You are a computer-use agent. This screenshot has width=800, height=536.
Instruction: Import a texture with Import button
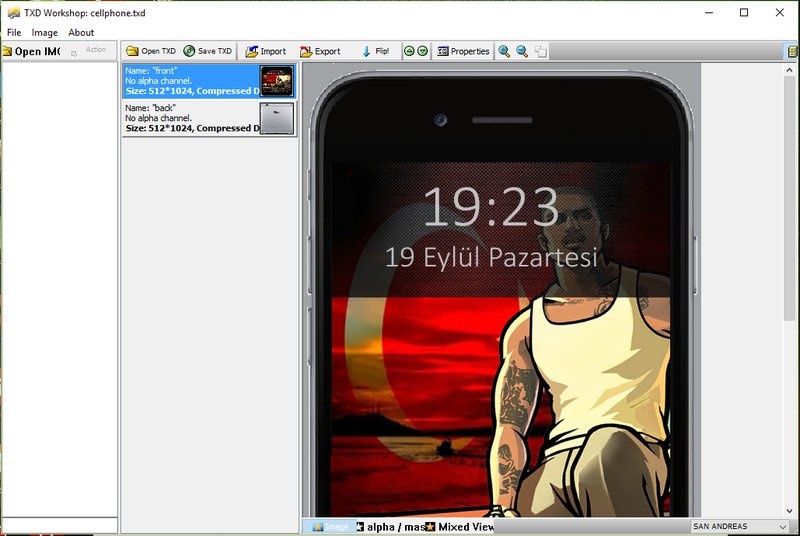266,51
